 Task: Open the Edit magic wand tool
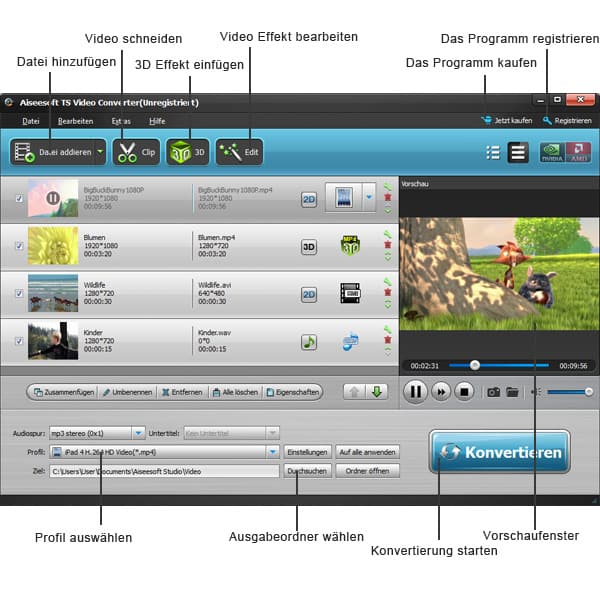click(240, 152)
